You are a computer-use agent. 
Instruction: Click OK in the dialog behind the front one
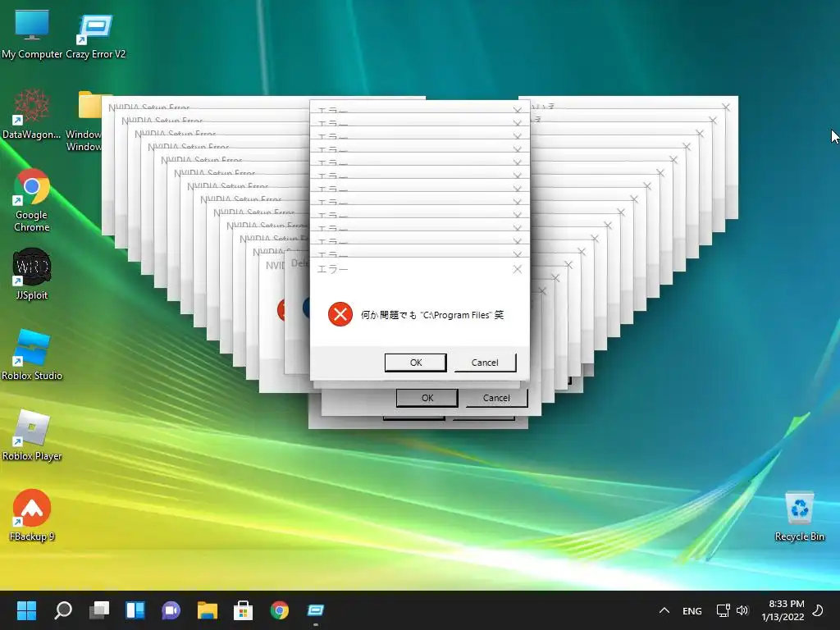click(427, 398)
